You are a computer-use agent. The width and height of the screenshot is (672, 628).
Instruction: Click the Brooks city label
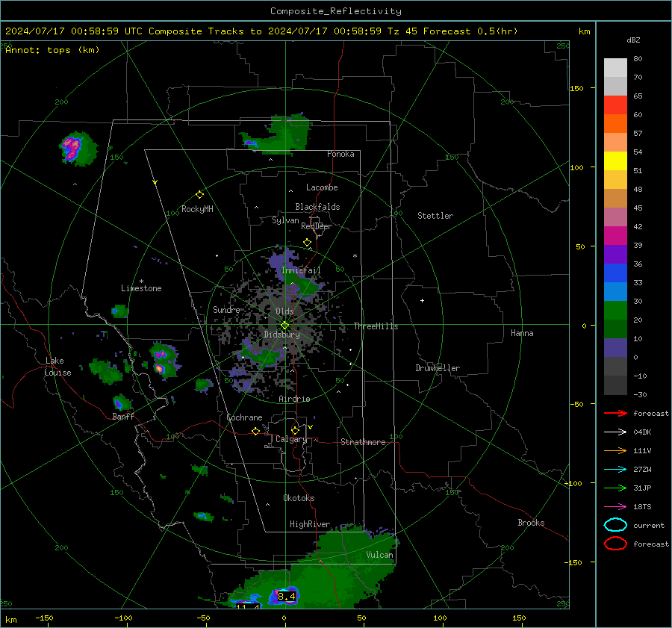coord(531,523)
